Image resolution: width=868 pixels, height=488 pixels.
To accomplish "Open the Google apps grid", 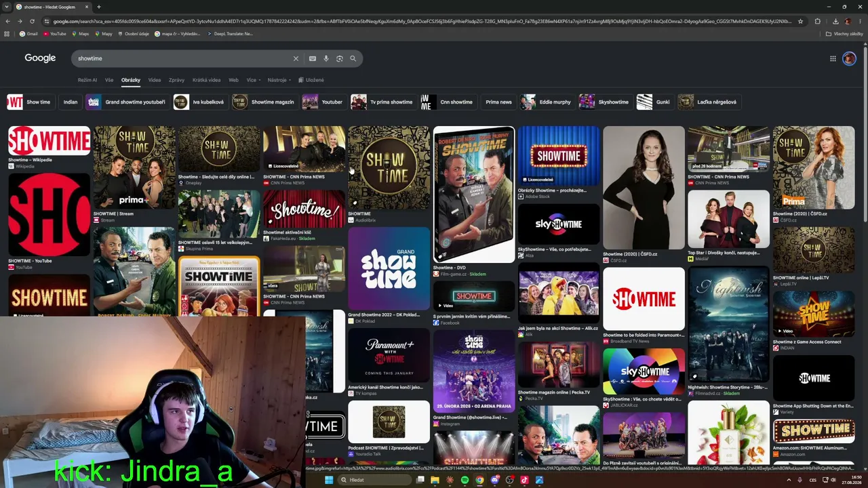I will click(833, 58).
